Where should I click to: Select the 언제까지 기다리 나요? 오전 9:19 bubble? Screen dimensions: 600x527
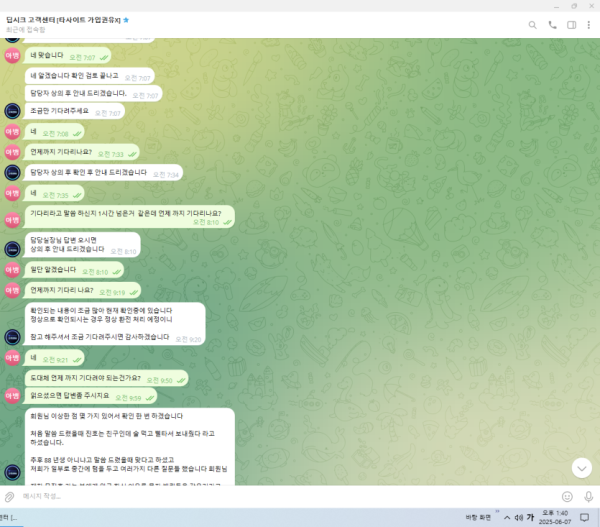pyautogui.click(x=83, y=290)
